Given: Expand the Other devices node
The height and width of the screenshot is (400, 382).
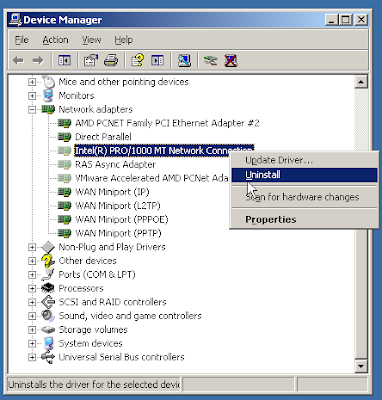Looking at the screenshot, I should [32, 261].
